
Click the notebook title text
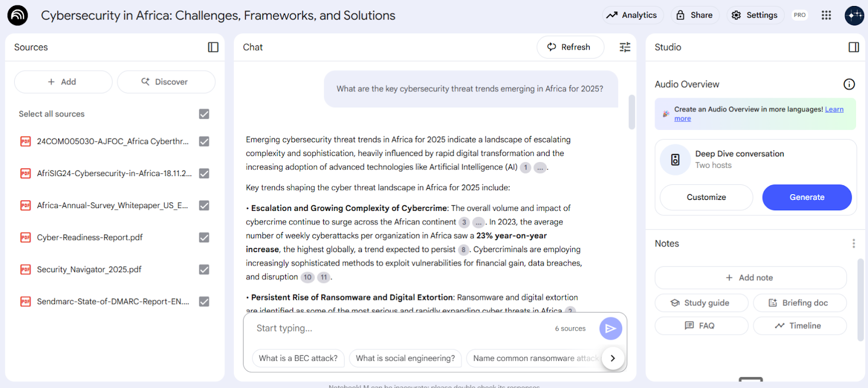pos(218,15)
